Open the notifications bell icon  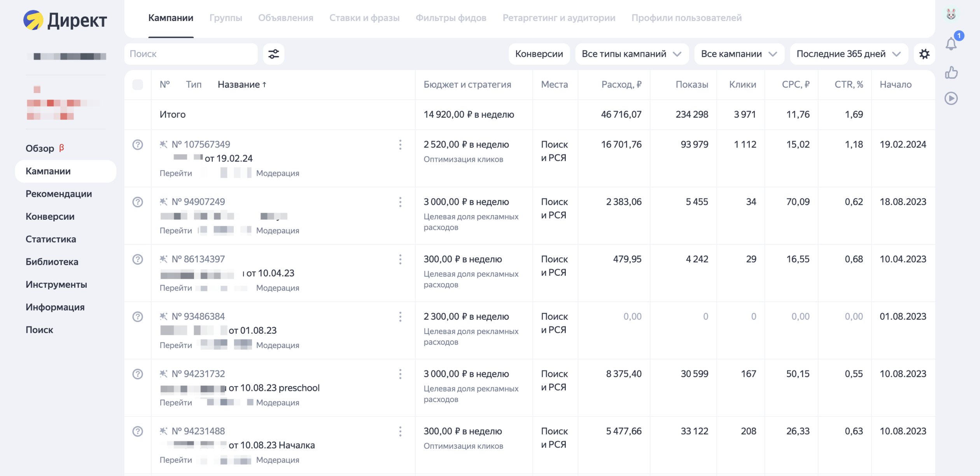[x=951, y=44]
